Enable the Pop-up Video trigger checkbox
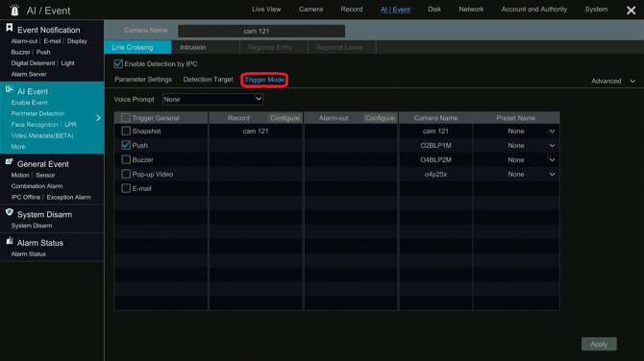Viewport: 644px width, 361px height. [126, 174]
